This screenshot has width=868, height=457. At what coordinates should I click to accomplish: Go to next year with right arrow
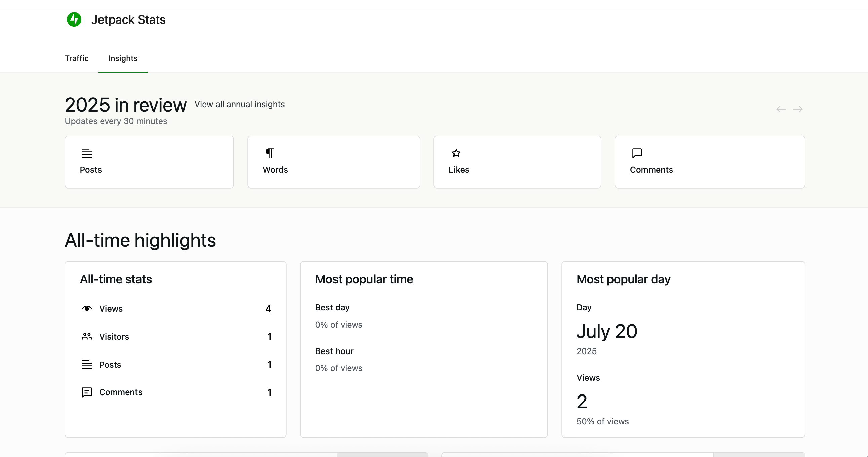pos(798,109)
